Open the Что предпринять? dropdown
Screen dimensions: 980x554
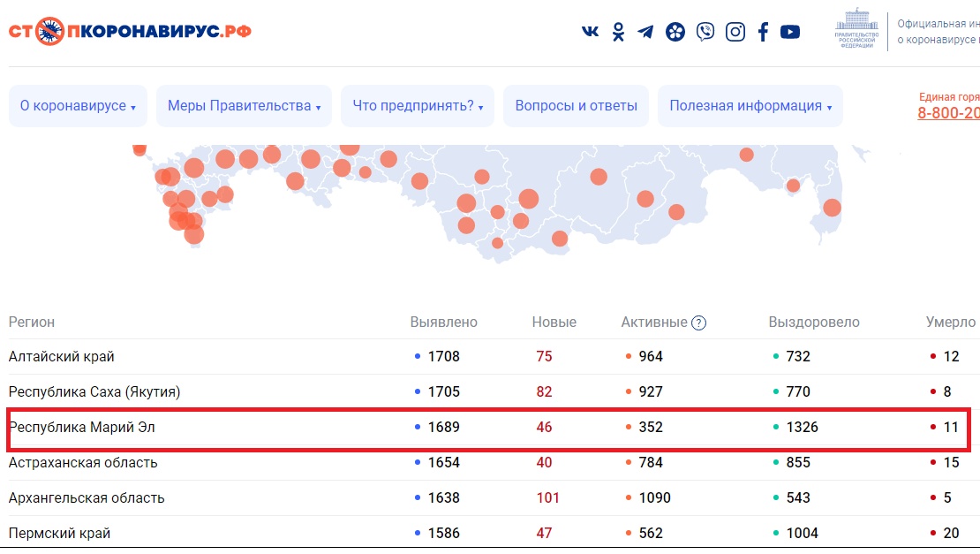(x=417, y=106)
